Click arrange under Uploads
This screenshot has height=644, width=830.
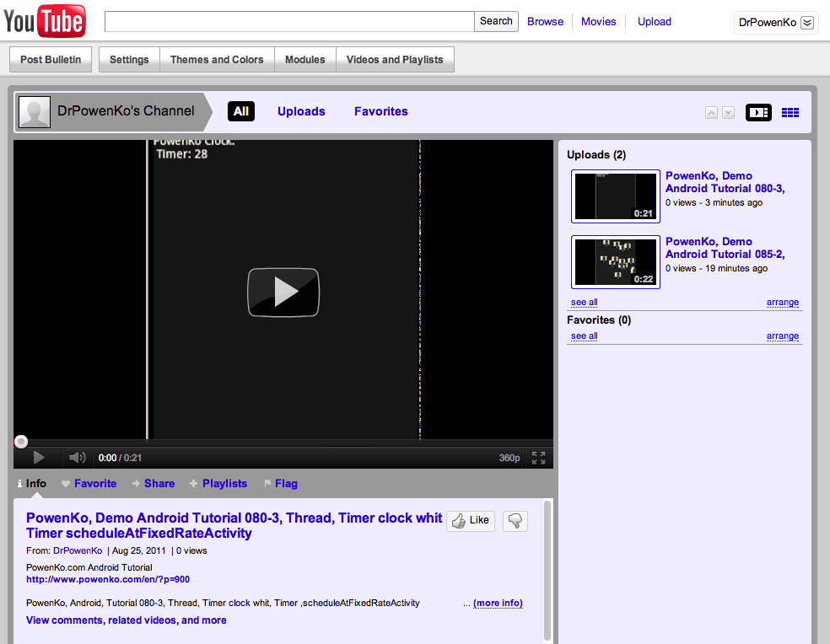(783, 302)
